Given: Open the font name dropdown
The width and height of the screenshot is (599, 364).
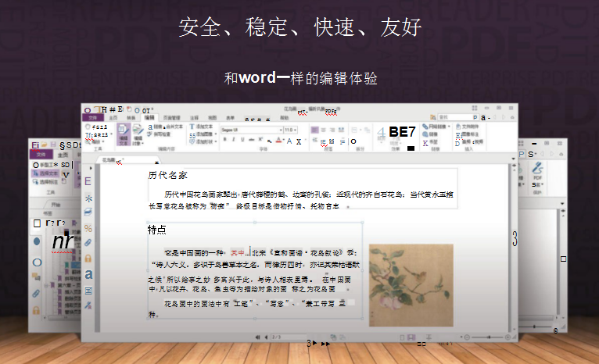Looking at the screenshot, I should (249, 130).
